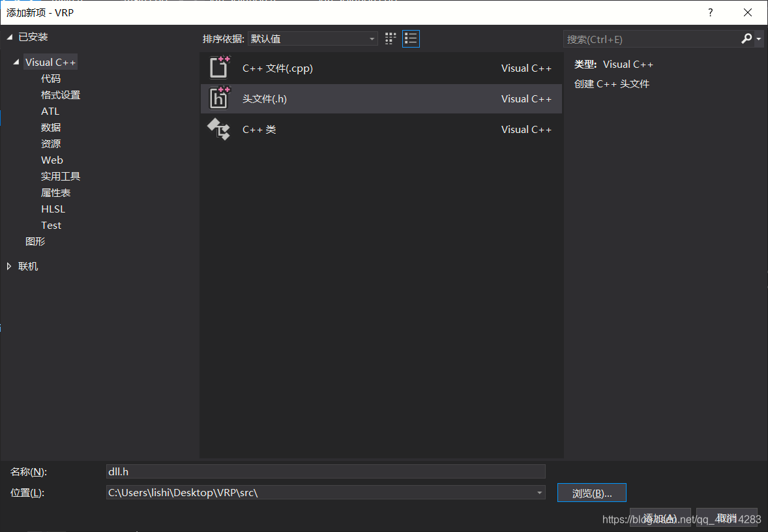Select the Test category

(51, 225)
